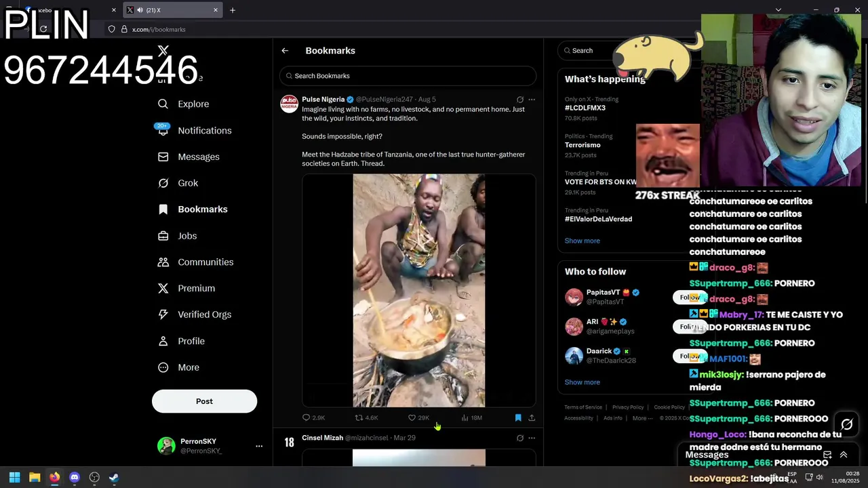The image size is (868, 488).
Task: Open Cinsel Mizah profile avatar
Action: pos(290,443)
